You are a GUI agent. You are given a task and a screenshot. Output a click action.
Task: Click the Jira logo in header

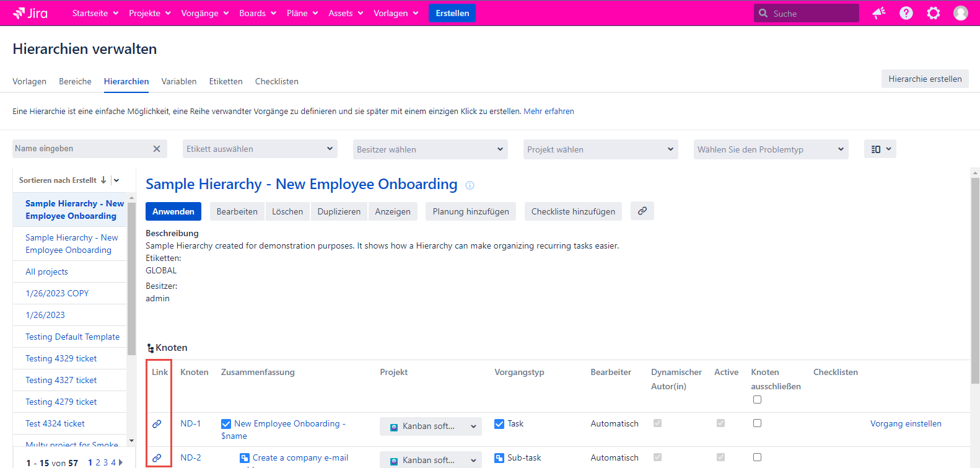tap(30, 13)
